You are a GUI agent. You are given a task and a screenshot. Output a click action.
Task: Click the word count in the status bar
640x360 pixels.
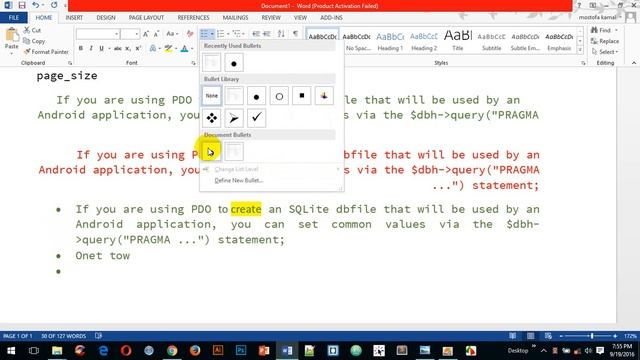coord(63,336)
